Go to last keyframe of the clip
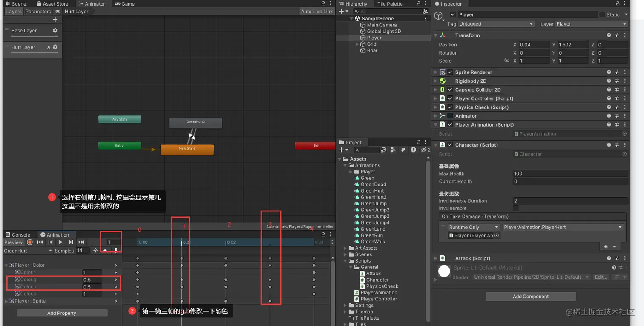 pyautogui.click(x=81, y=242)
